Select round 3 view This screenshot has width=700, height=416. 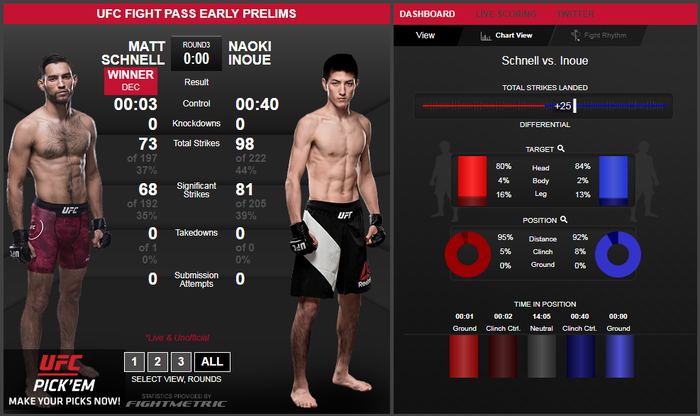coord(181,362)
